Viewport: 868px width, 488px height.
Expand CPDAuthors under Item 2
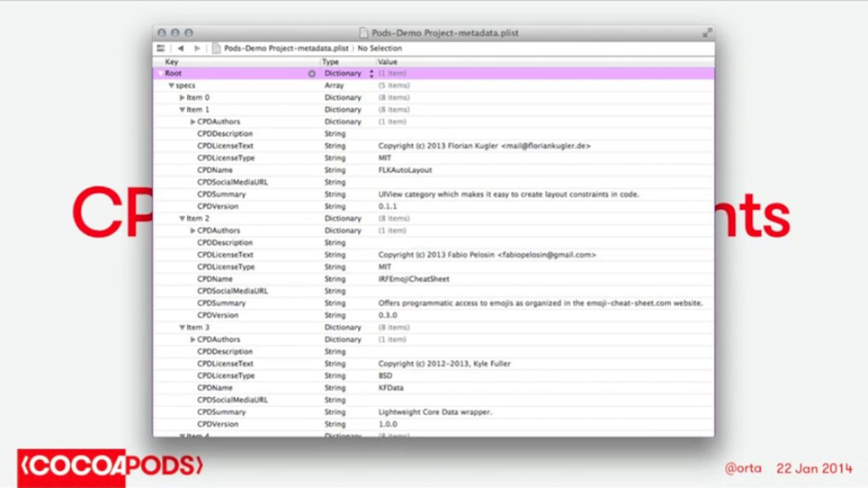click(193, 231)
